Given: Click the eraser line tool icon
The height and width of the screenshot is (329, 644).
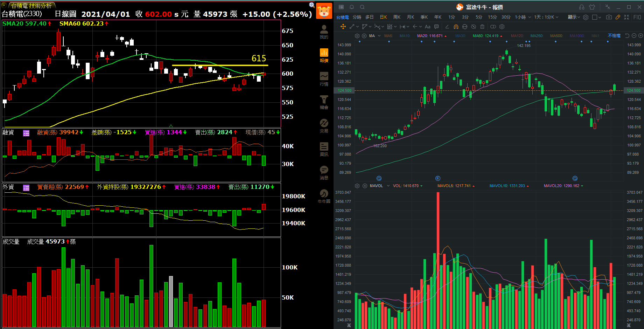Looking at the screenshot, I should click(x=447, y=27).
